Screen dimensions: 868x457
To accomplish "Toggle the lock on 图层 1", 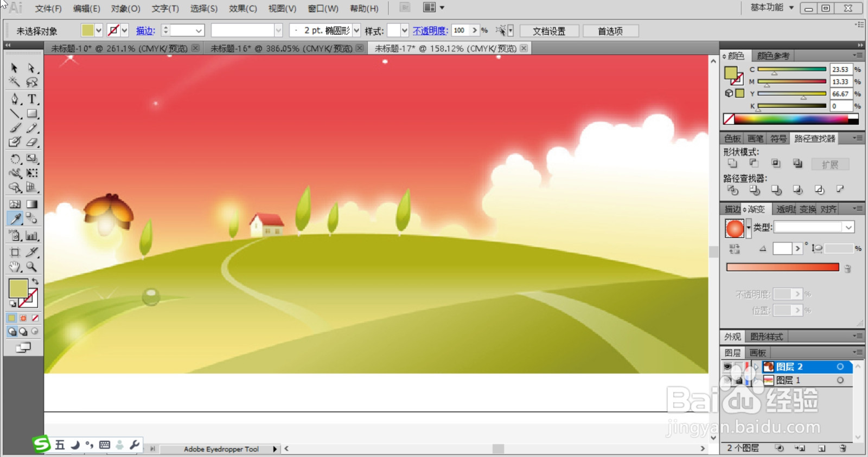I will pyautogui.click(x=739, y=381).
